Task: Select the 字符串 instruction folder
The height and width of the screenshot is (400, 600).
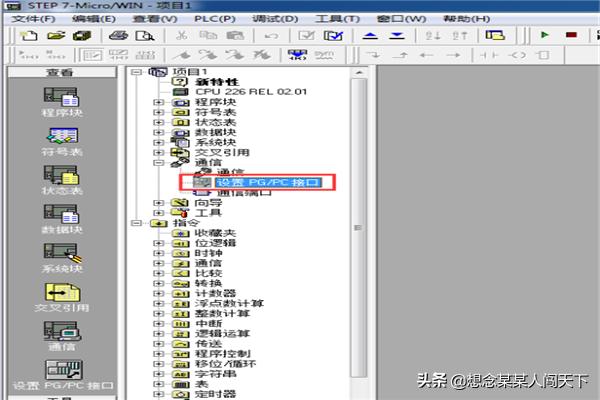Action: pyautogui.click(x=215, y=374)
